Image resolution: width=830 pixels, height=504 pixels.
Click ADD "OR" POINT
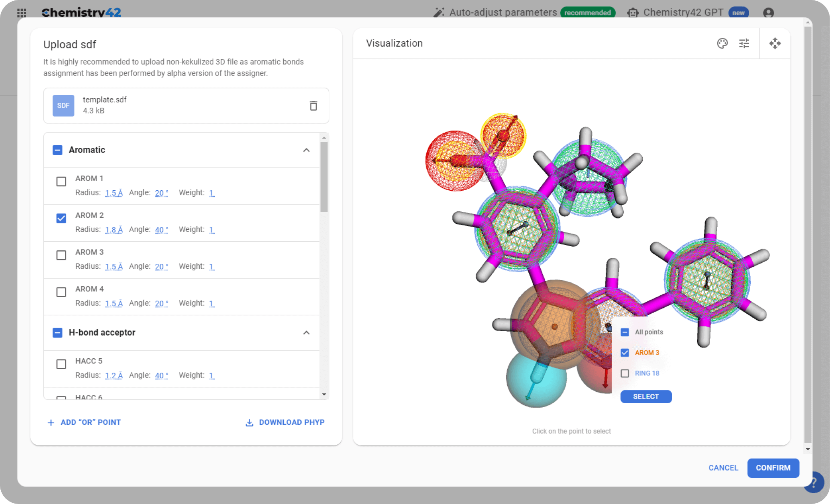84,422
